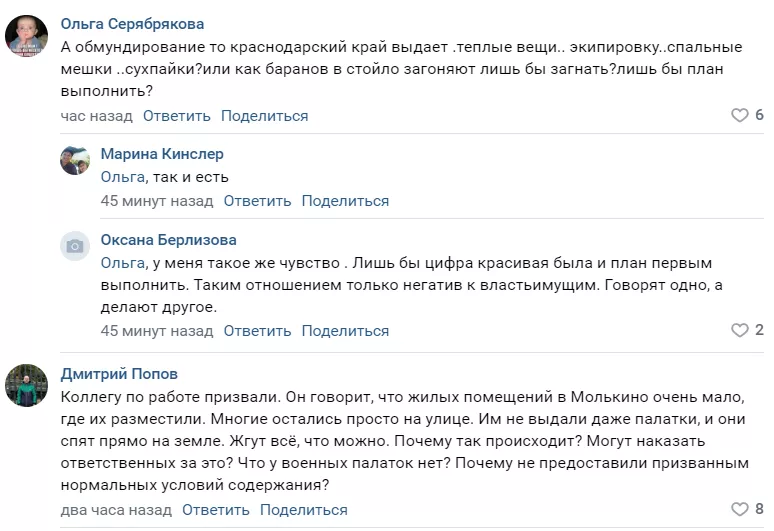774x531 pixels.
Task: Open Дмитрий Попов's profile name link
Action: [x=117, y=373]
